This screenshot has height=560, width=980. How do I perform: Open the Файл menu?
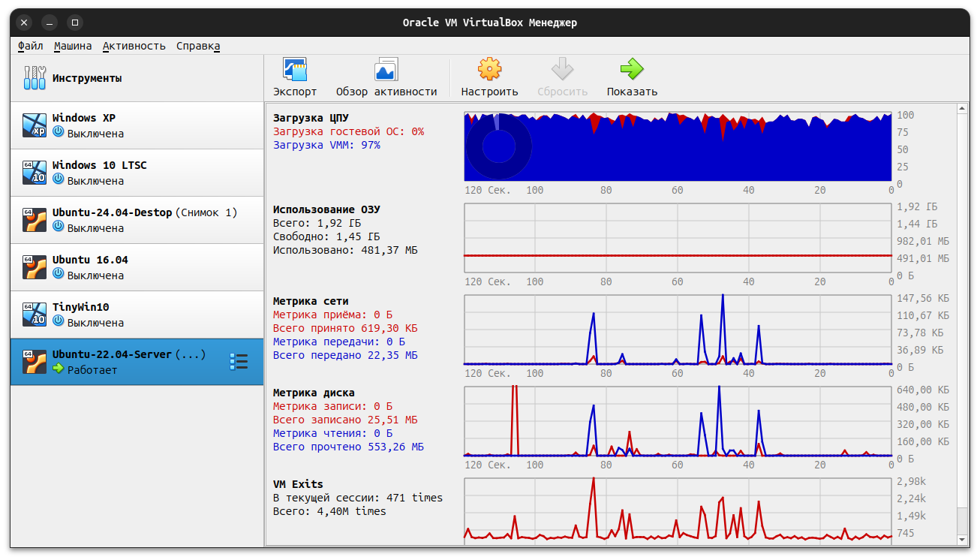(31, 46)
